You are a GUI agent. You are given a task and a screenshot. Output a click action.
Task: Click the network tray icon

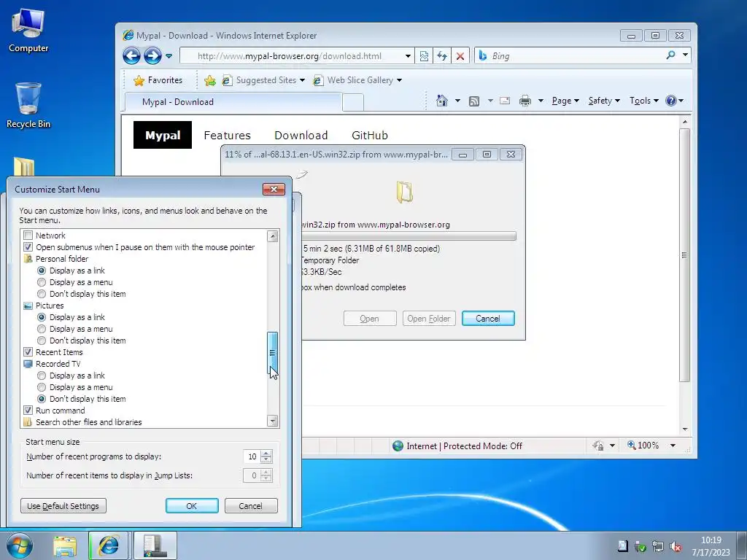(658, 546)
